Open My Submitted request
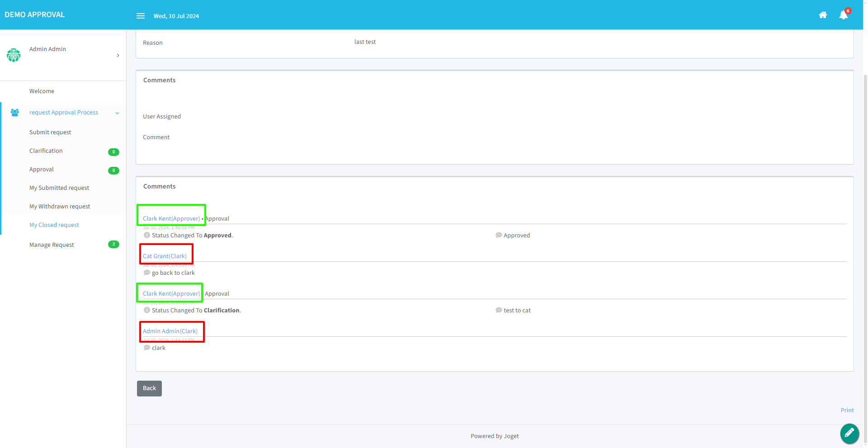 [59, 188]
